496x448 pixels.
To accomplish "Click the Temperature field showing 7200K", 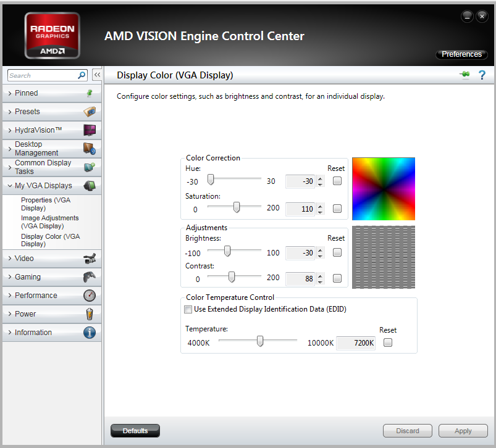I will 356,343.
